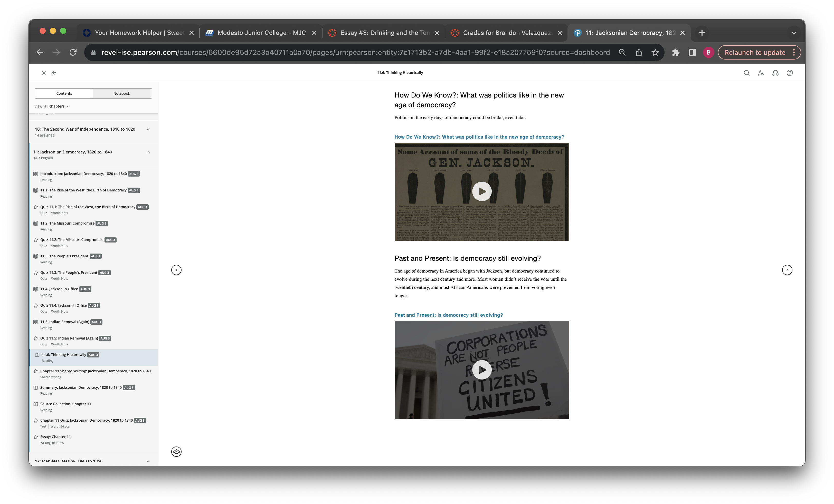This screenshot has height=504, width=834.
Task: Switch to Essay #3 Drinking tab
Action: [x=384, y=33]
